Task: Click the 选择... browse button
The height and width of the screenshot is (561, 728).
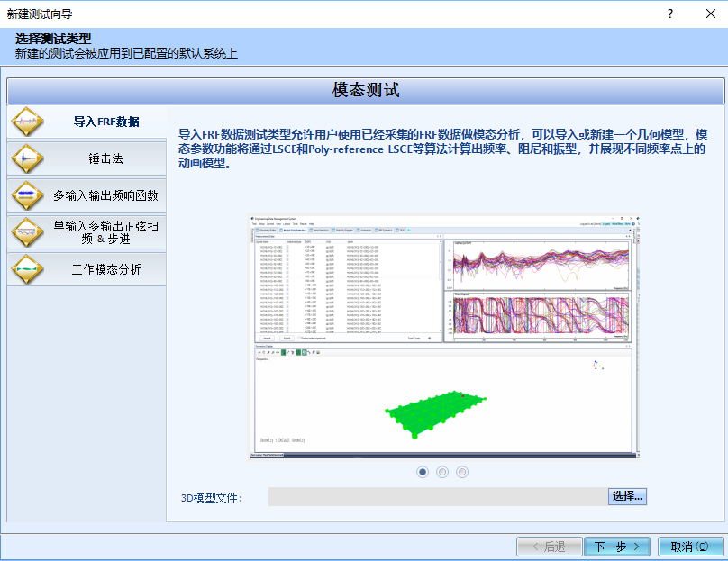Action: point(627,496)
